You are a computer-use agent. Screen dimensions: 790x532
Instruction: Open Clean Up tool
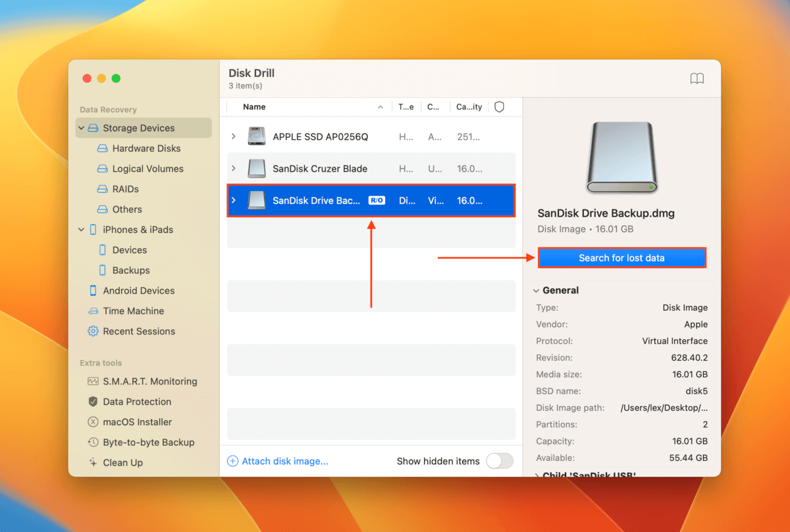[x=123, y=464]
